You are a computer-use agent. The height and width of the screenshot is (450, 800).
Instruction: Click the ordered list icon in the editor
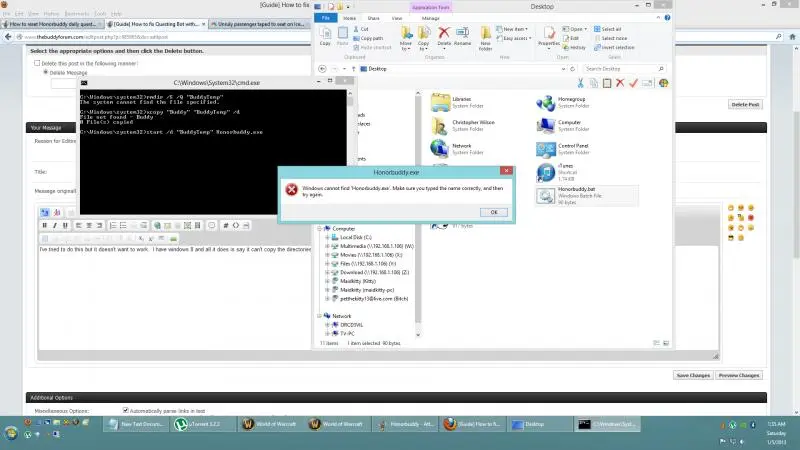pos(113,225)
